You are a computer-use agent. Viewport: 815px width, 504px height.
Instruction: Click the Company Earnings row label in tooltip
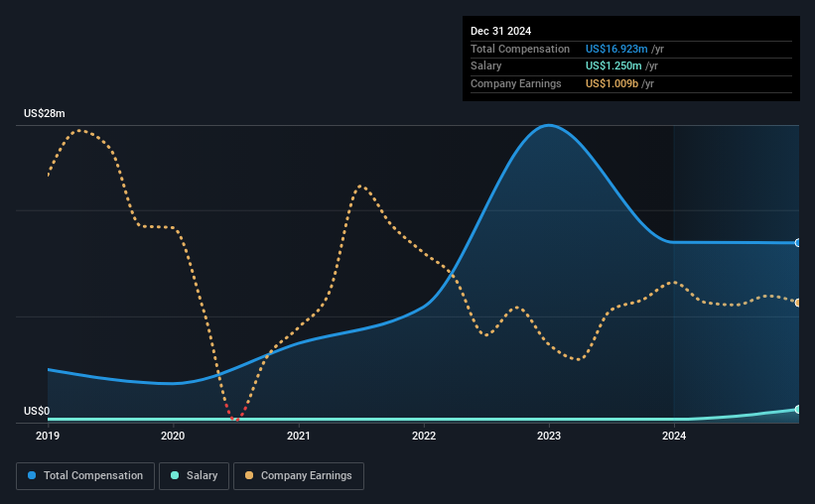(515, 83)
